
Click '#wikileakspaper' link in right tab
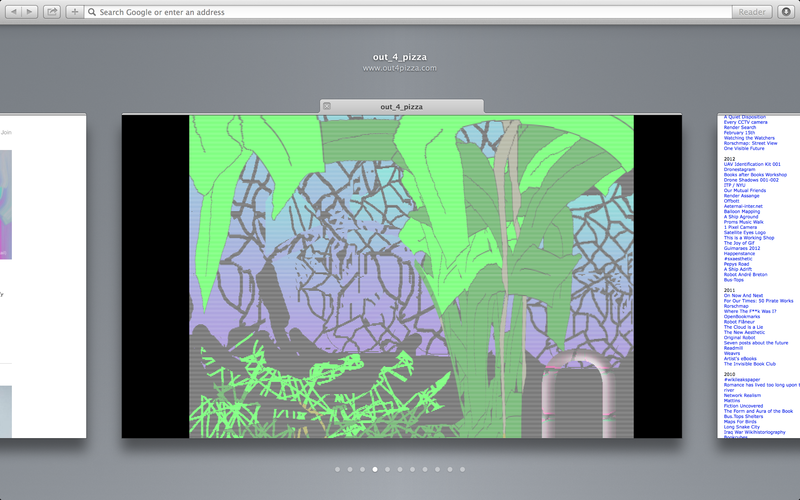click(742, 380)
